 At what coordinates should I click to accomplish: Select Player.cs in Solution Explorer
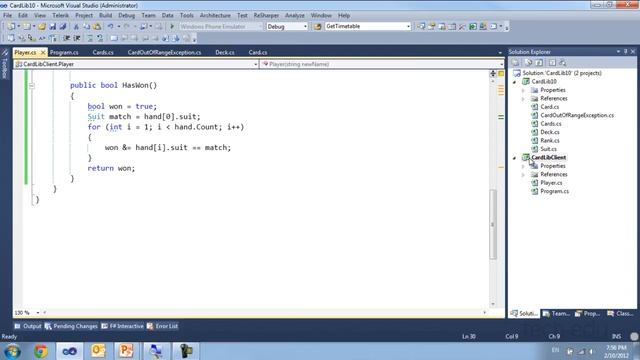551,183
